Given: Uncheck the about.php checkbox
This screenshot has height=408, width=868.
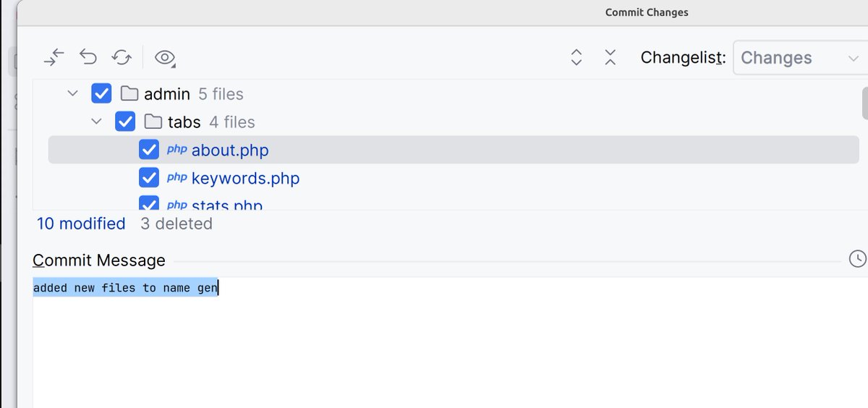Looking at the screenshot, I should coord(149,150).
